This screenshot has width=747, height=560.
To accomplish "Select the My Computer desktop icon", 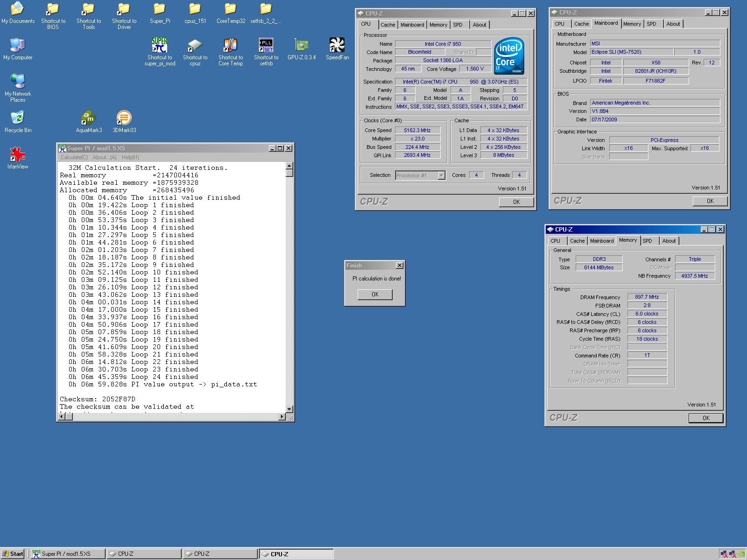I will (18, 49).
